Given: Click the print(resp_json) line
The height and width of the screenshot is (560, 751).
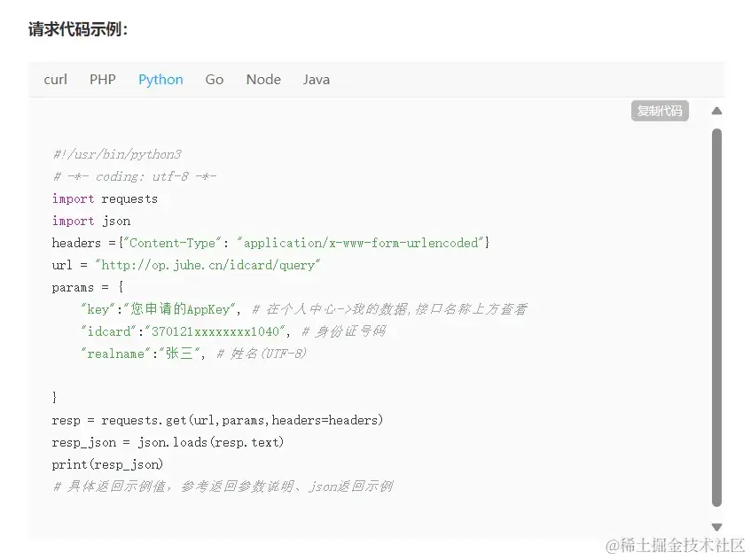Looking at the screenshot, I should [x=107, y=464].
